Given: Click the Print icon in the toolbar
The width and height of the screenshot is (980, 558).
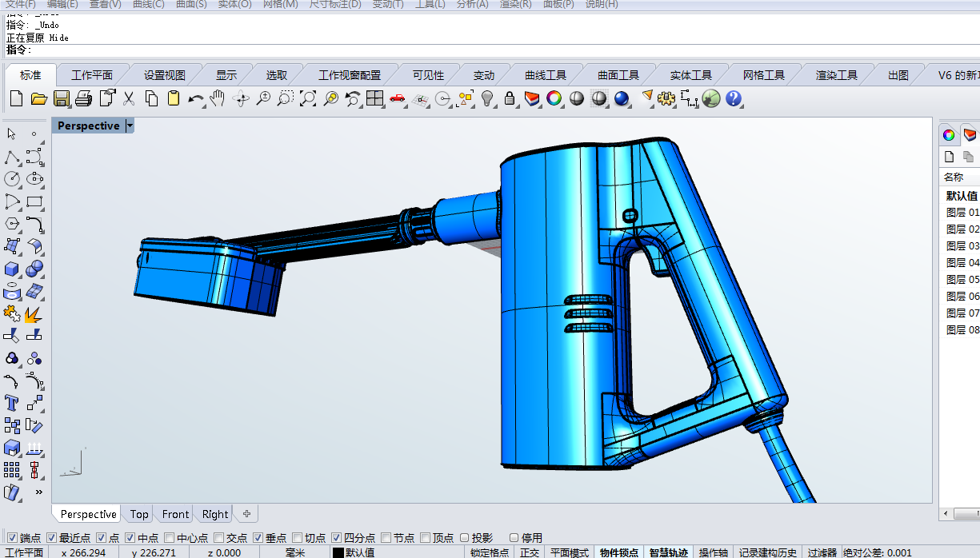Looking at the screenshot, I should [84, 98].
